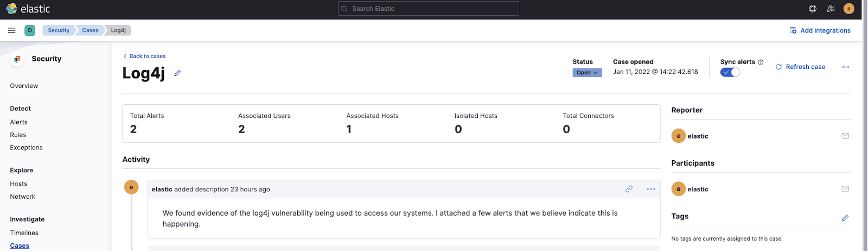The image size is (868, 251).
Task: Open the Status Open dropdown
Action: pos(587,72)
